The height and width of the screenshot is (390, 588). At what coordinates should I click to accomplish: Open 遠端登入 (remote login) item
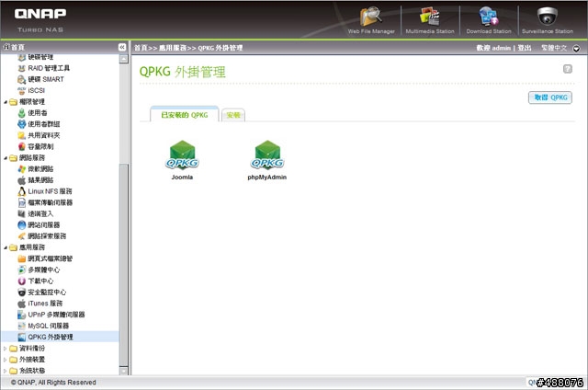[x=40, y=214]
